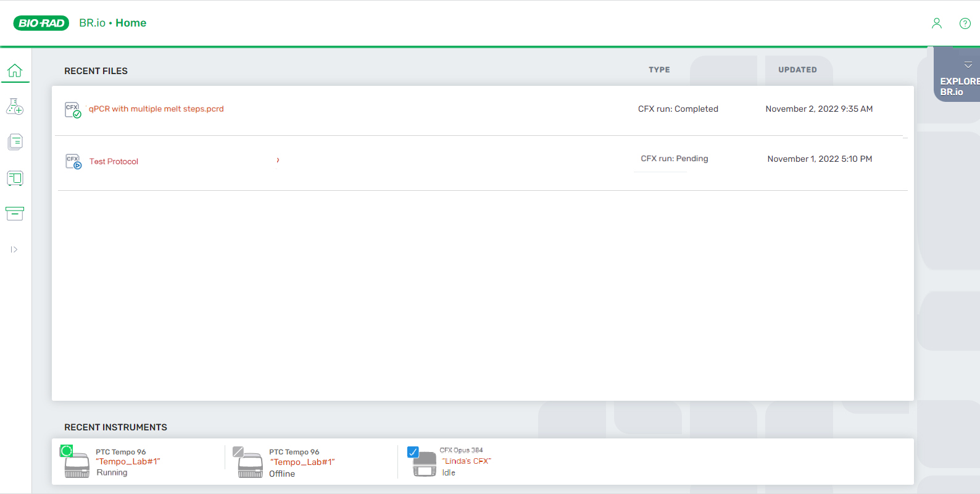The width and height of the screenshot is (980, 494).
Task: Select the Offline status text
Action: 282,474
